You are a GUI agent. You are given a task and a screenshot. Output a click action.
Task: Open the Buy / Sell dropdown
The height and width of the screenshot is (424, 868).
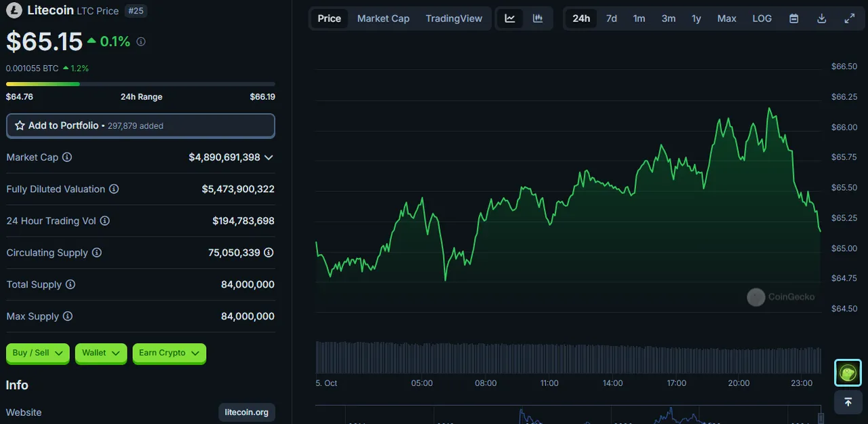click(x=38, y=353)
